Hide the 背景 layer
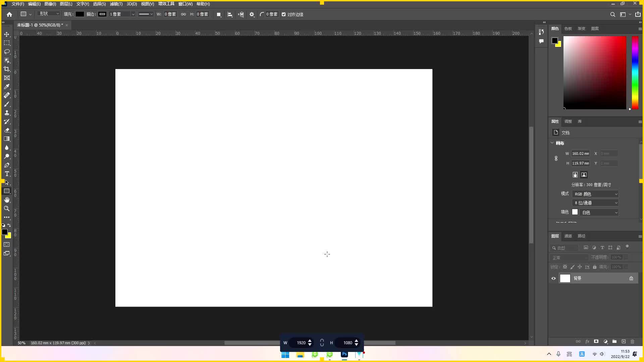 (x=554, y=278)
